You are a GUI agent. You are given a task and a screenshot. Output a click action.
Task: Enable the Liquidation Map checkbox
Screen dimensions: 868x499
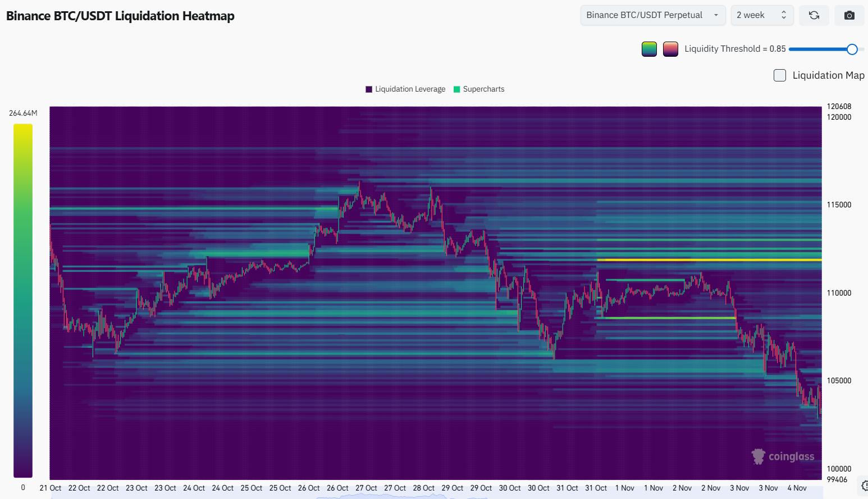click(780, 75)
